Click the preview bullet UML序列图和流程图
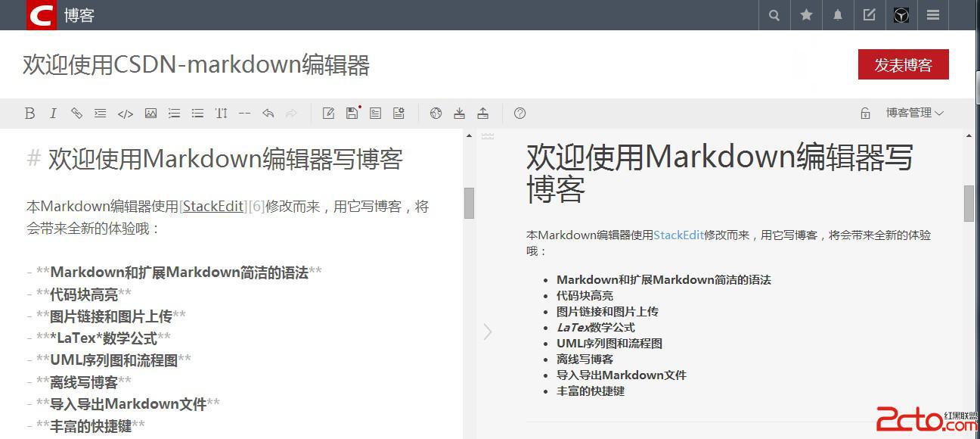Viewport: 980px width, 439px height. (x=609, y=344)
